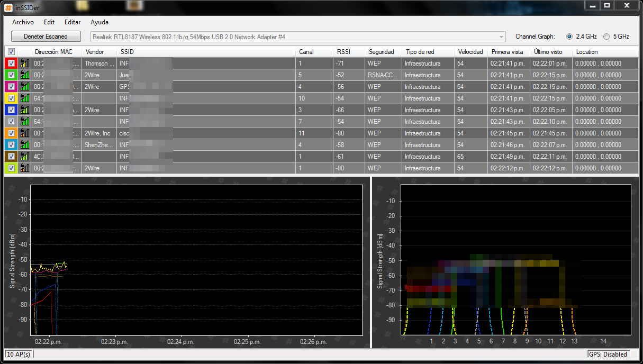Click inSSIDer app icon in title bar
The width and height of the screenshot is (643, 364).
pyautogui.click(x=8, y=6)
